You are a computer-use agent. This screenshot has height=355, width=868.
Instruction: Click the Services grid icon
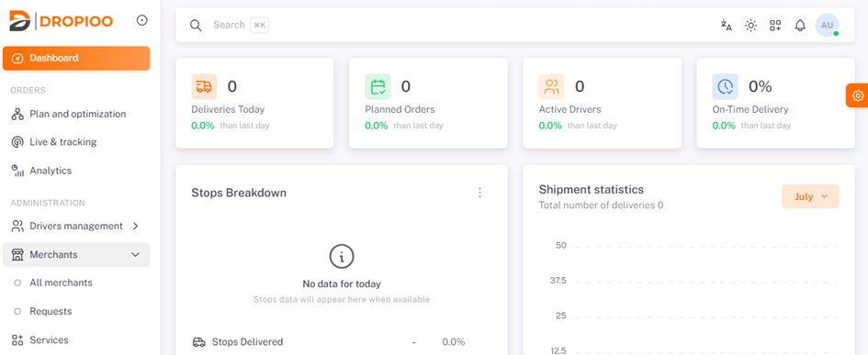17,340
